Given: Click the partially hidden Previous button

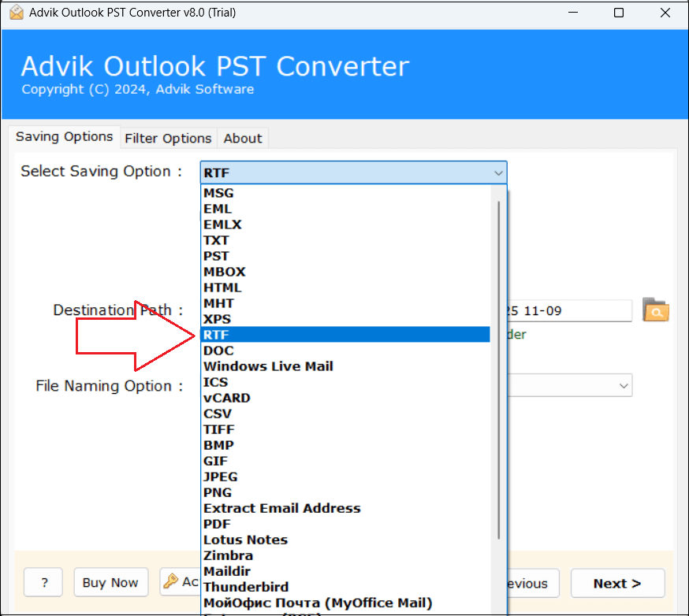Looking at the screenshot, I should pos(533,584).
